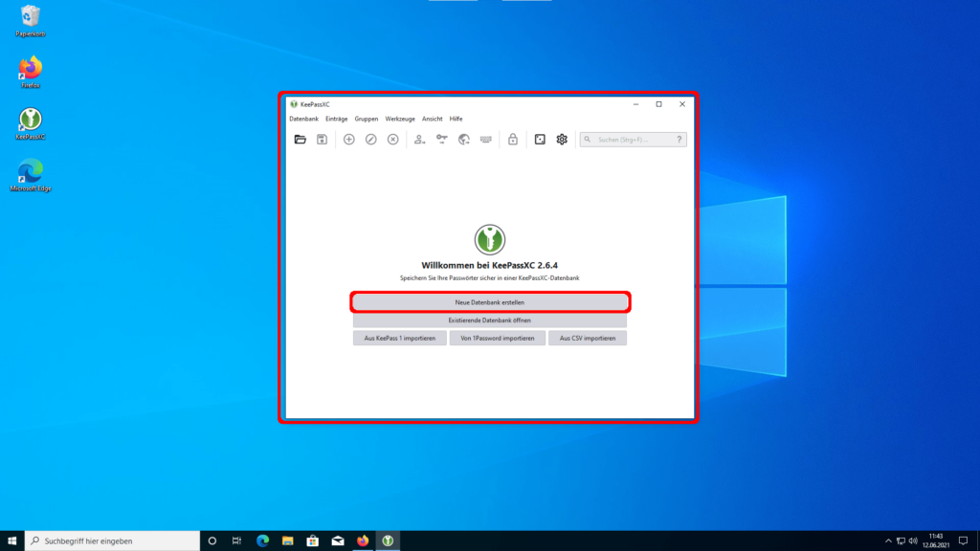
Task: Click Existierende Datenbank öffnen button
Action: pos(490,320)
